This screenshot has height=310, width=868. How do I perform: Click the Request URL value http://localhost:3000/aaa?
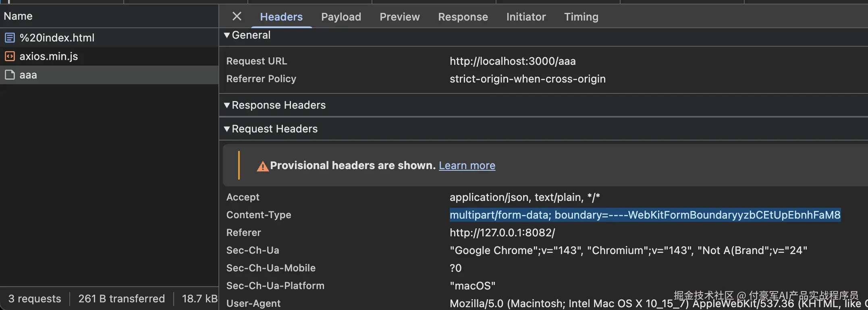[x=513, y=61]
